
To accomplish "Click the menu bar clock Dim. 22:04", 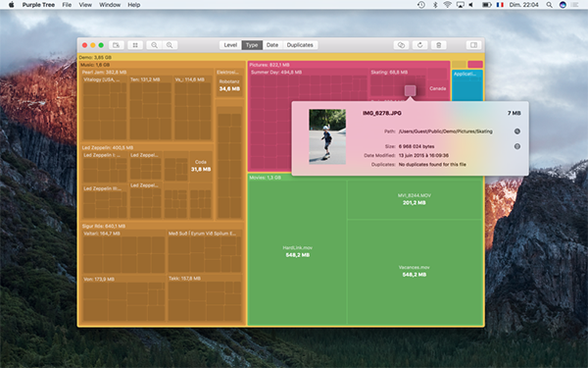I will coord(523,5).
